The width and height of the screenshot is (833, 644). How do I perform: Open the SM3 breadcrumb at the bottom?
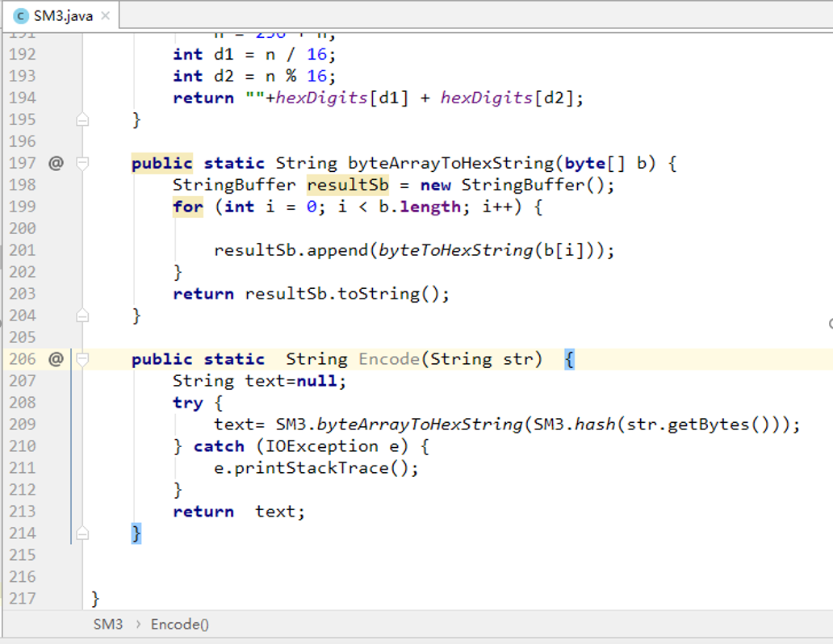(106, 624)
